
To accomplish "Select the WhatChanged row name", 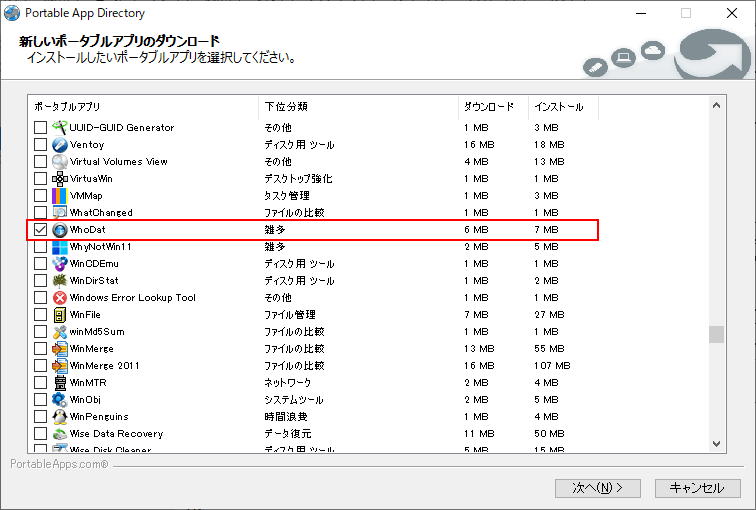I will 101,213.
